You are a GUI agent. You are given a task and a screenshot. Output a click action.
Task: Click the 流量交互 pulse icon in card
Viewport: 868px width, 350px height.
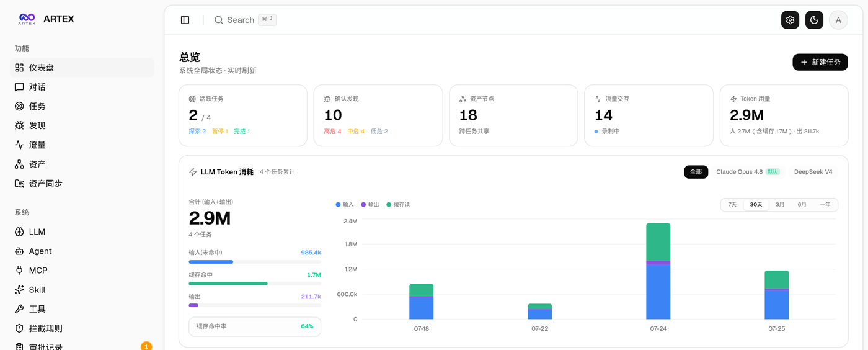coord(598,99)
